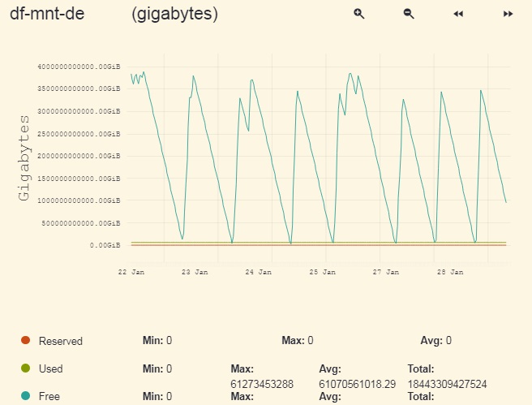
Task: Click the 23 Jan axis label
Action: tap(195, 272)
